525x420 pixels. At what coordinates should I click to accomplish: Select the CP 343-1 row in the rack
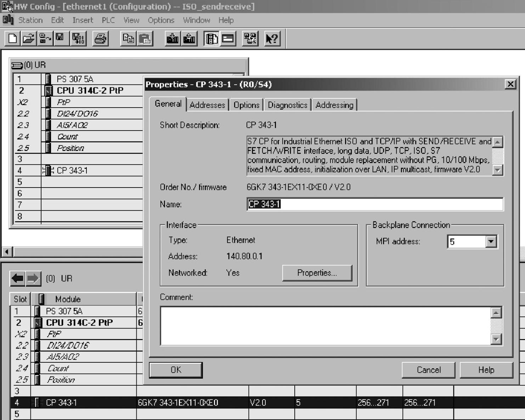[x=78, y=171]
